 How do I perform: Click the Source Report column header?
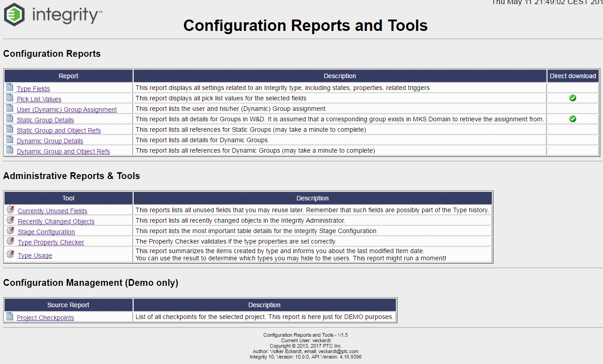coord(69,305)
